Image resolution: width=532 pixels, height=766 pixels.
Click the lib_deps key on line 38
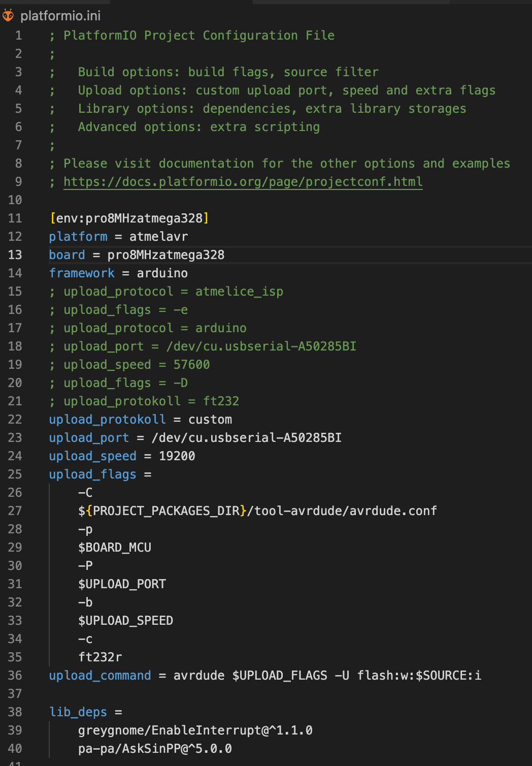[x=78, y=712]
